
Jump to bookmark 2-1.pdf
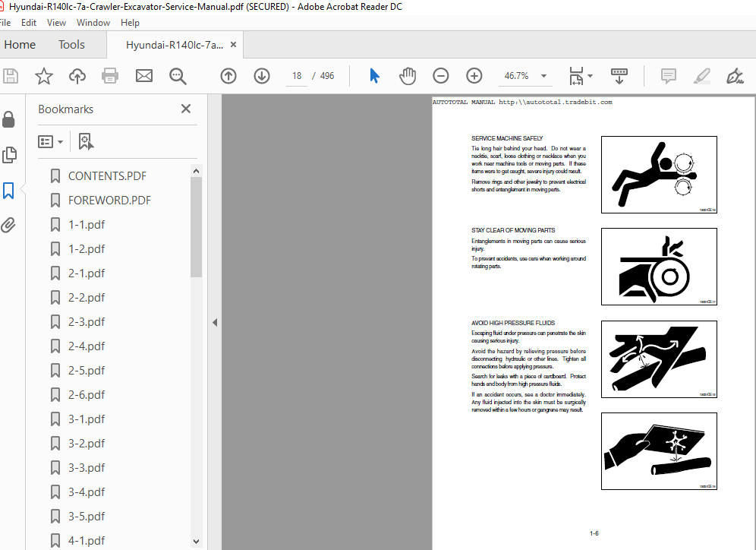(87, 273)
